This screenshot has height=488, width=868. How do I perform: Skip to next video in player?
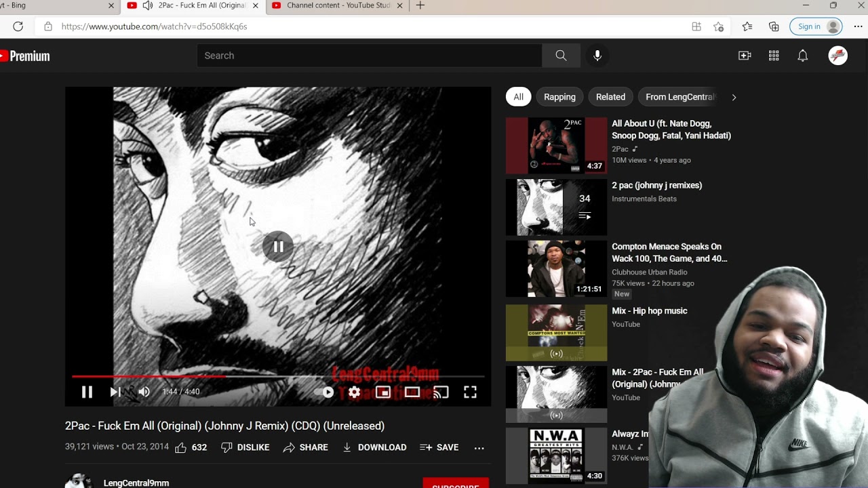115,392
